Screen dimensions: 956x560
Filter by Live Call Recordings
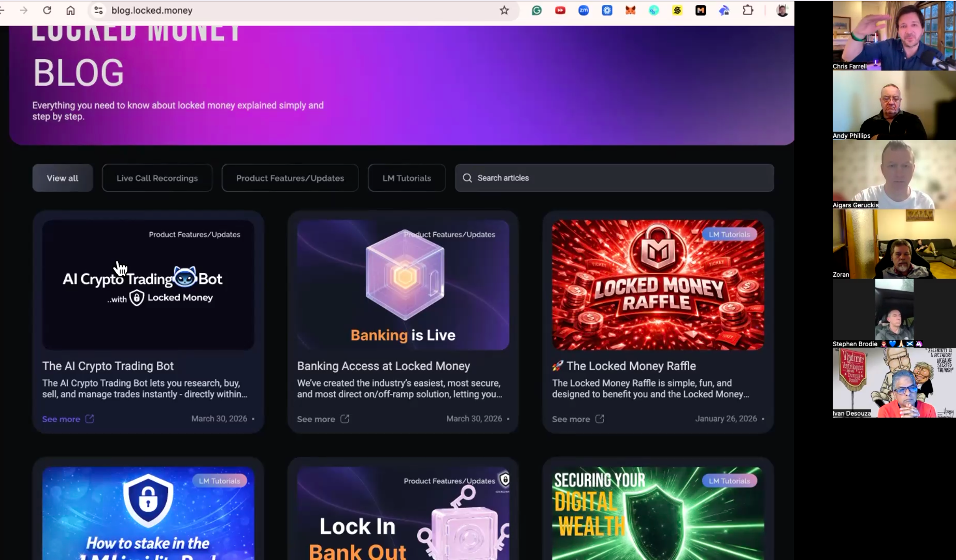click(x=157, y=178)
